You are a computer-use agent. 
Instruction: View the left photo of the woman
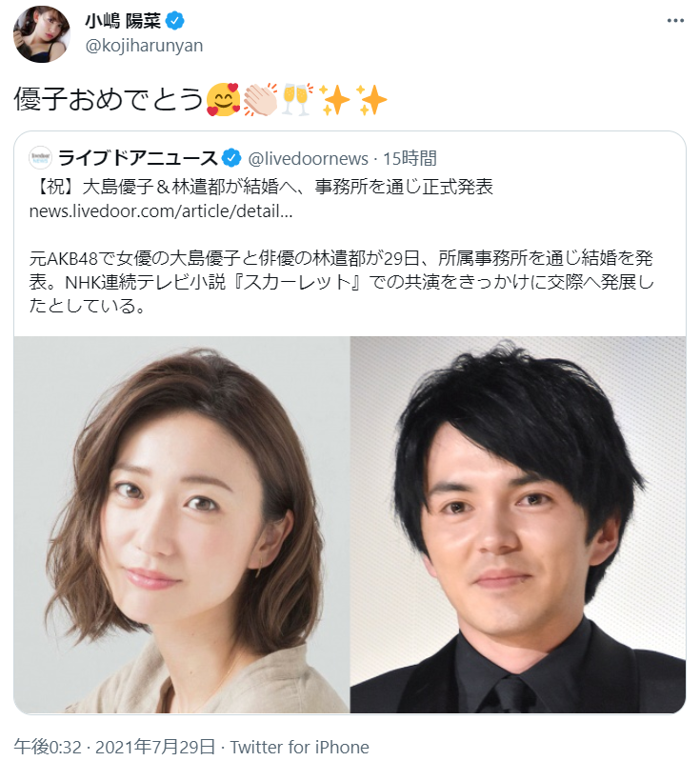coord(182,525)
